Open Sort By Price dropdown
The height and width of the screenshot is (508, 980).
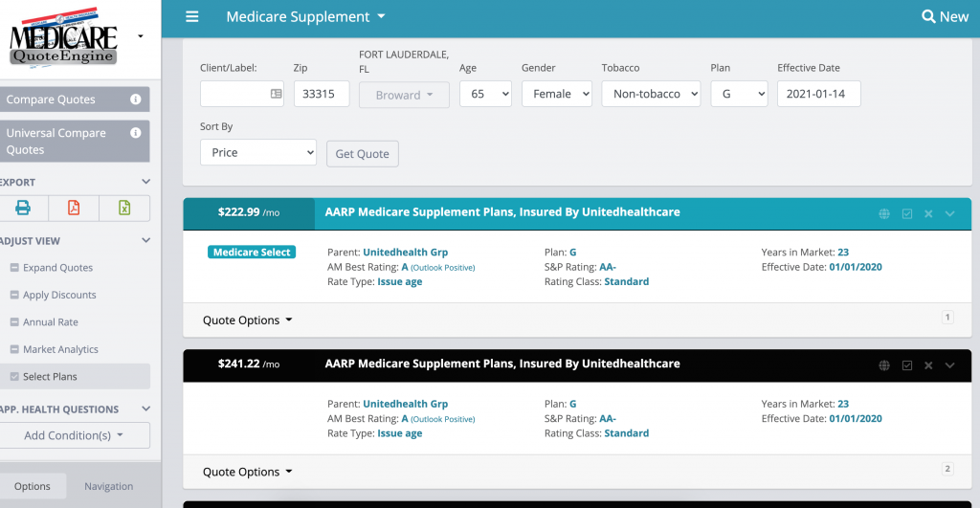tap(258, 152)
